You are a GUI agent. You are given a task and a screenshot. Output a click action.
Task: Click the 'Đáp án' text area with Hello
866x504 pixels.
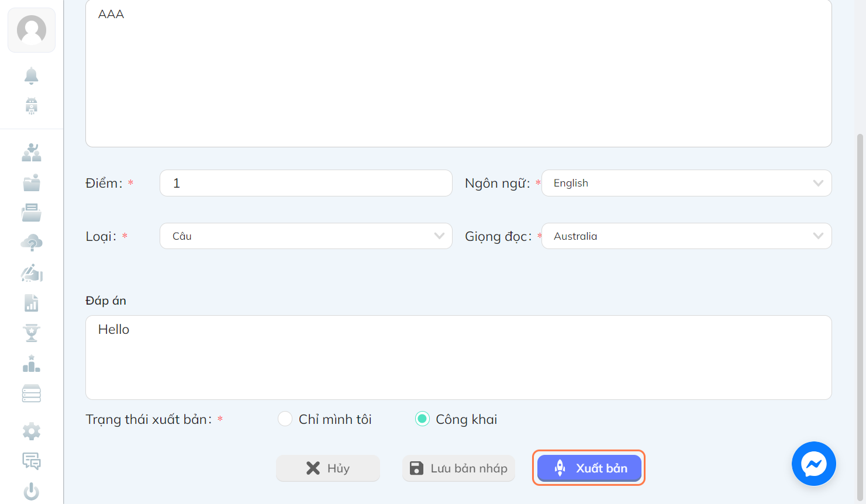click(458, 358)
